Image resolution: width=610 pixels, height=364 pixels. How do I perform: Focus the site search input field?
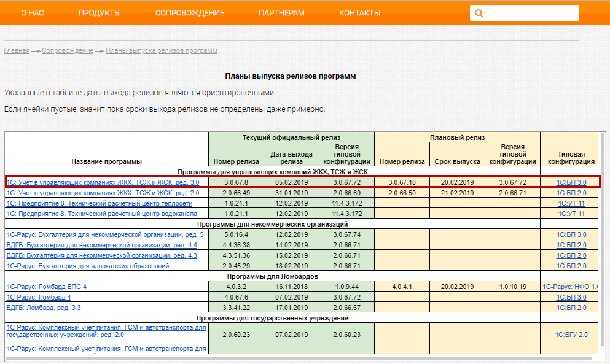click(x=524, y=13)
